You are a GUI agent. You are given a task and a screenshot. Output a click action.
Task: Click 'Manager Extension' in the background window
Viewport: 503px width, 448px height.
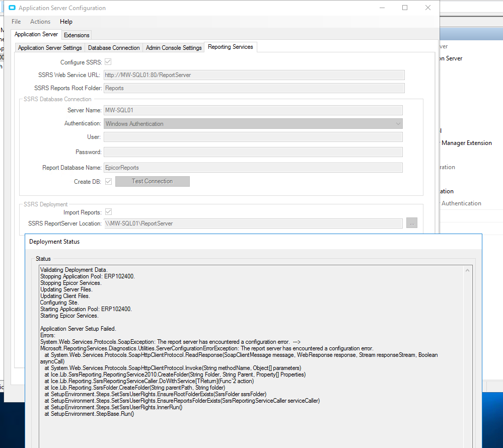tap(467, 143)
